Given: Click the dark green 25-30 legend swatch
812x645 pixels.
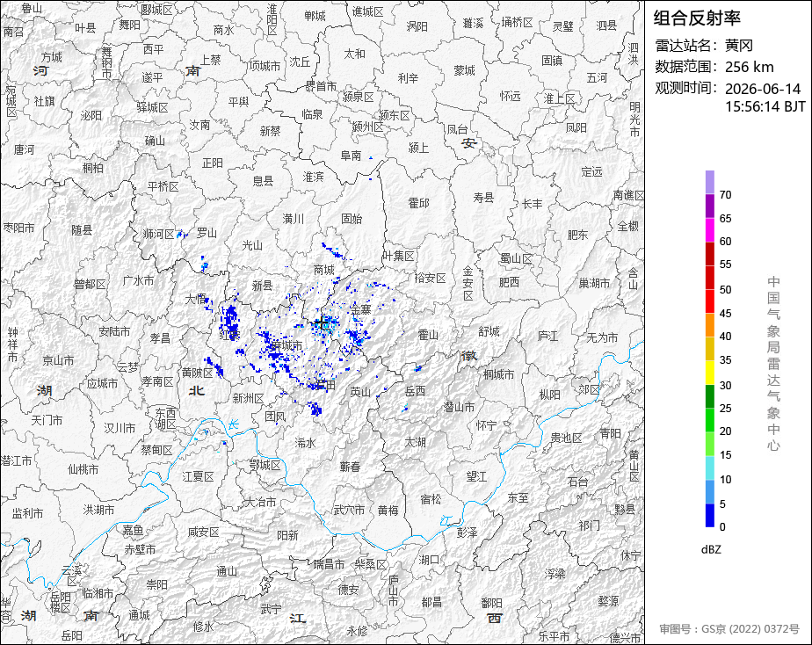Looking at the screenshot, I should [x=709, y=396].
